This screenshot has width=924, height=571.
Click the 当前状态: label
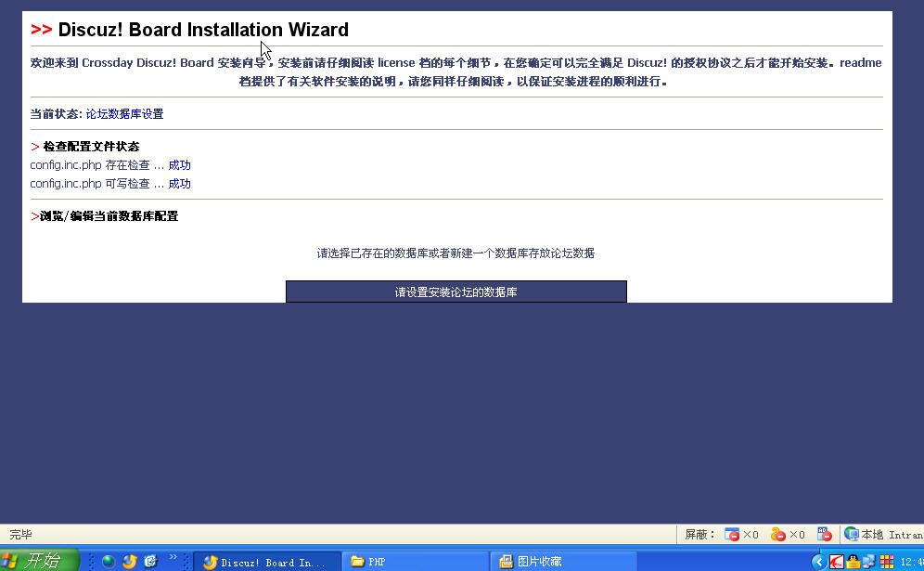[x=57, y=114]
